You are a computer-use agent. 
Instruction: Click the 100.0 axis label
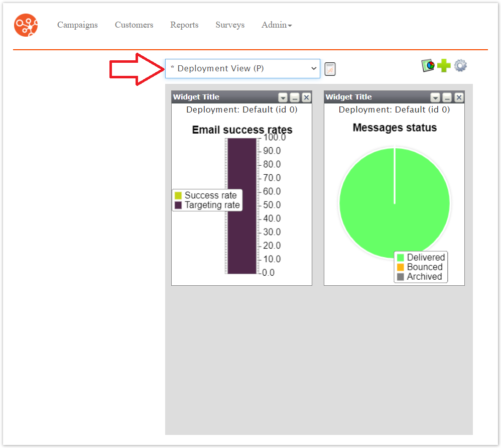[275, 138]
